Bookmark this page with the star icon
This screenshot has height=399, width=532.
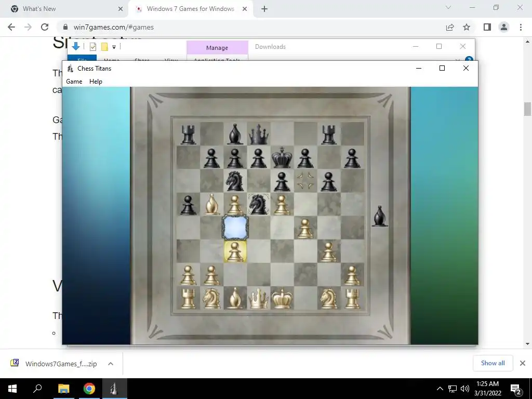467,27
